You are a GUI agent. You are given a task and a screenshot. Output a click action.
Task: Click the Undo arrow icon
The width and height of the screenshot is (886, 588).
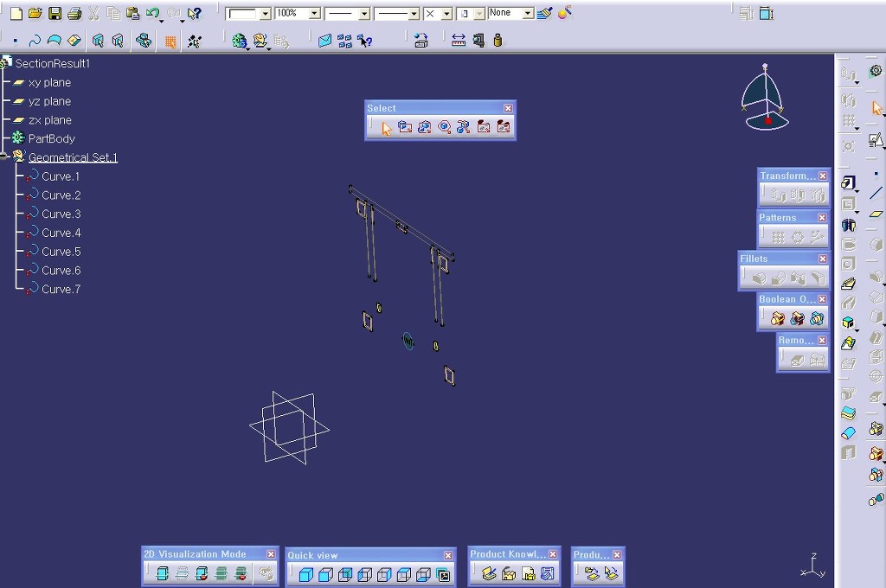(152, 14)
